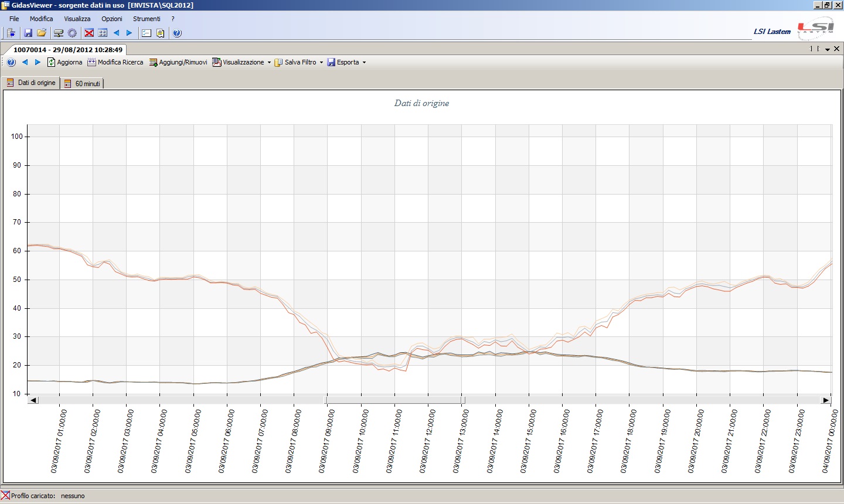Click Aggiungi/Rimuovi button
Image resolution: width=844 pixels, height=504 pixels.
(x=178, y=62)
